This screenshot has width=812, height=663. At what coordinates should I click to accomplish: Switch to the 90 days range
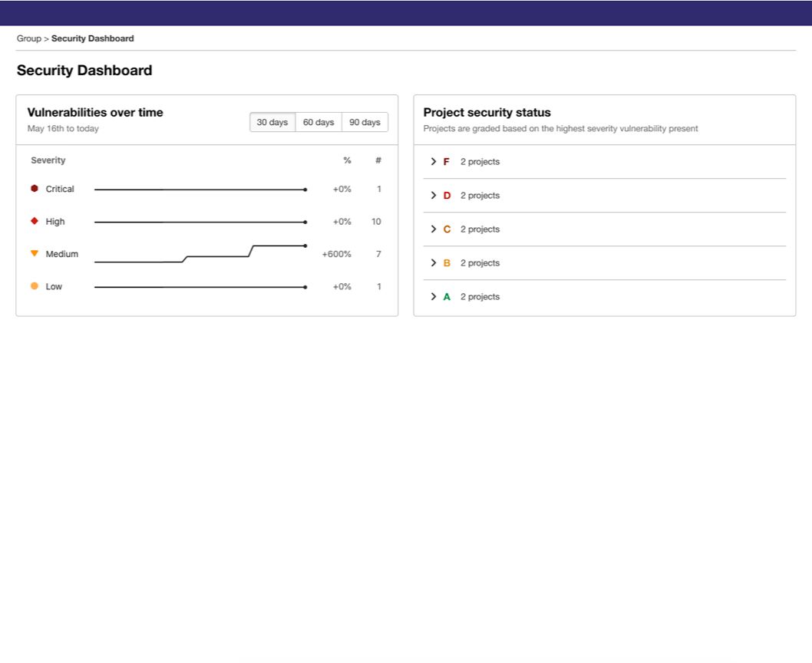(x=365, y=122)
